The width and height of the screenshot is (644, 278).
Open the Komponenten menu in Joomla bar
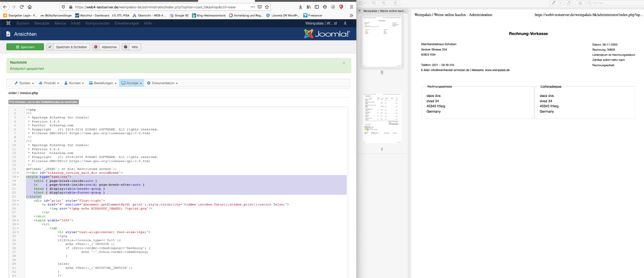97,23
